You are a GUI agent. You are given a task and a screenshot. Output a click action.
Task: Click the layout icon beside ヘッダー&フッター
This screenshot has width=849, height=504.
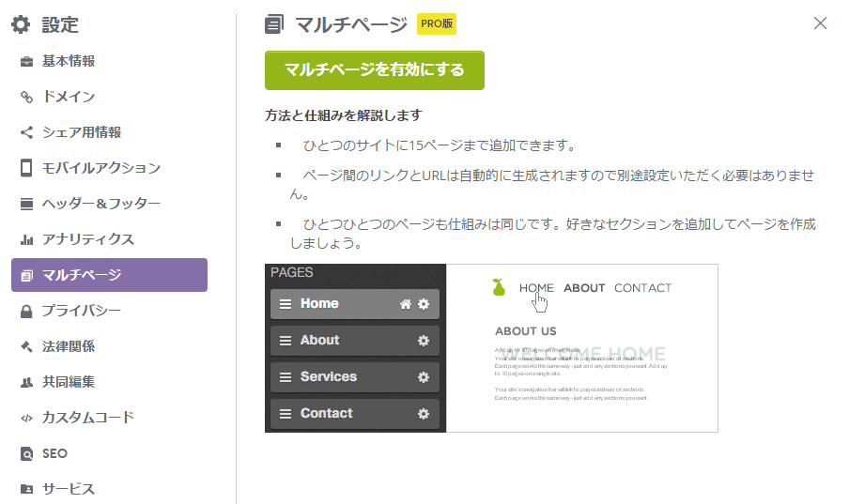26,204
